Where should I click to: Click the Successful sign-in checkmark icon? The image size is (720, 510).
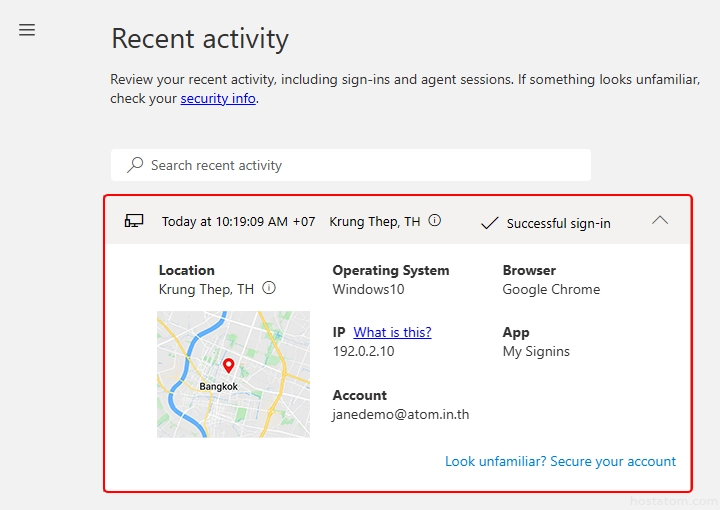[489, 223]
